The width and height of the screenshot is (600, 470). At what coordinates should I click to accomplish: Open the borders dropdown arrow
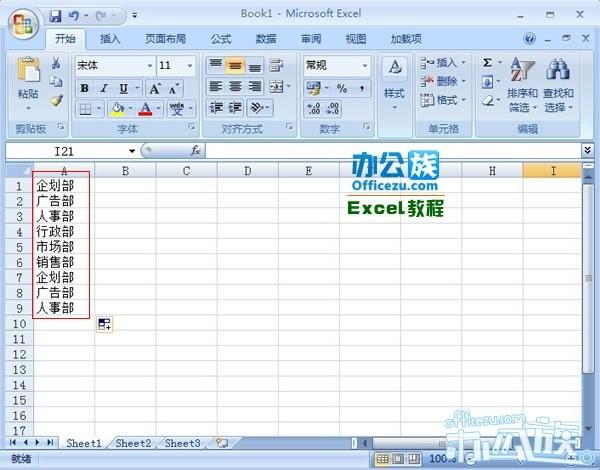pos(99,109)
